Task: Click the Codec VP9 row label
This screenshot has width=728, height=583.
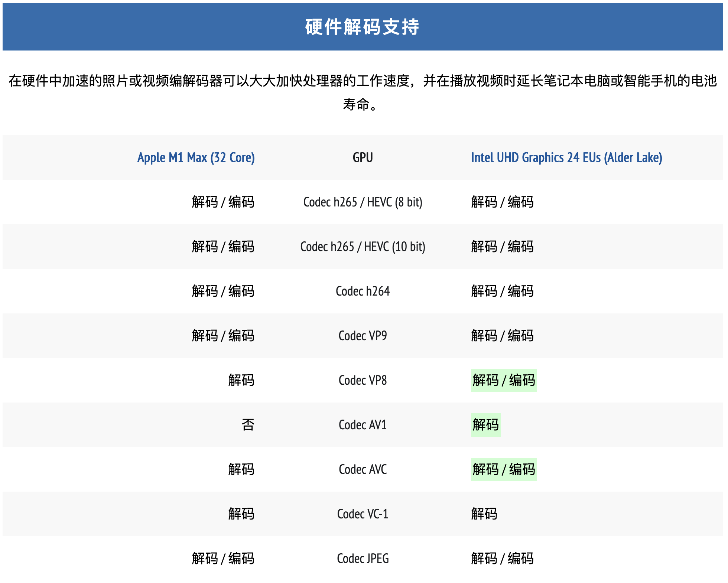Action: [363, 336]
